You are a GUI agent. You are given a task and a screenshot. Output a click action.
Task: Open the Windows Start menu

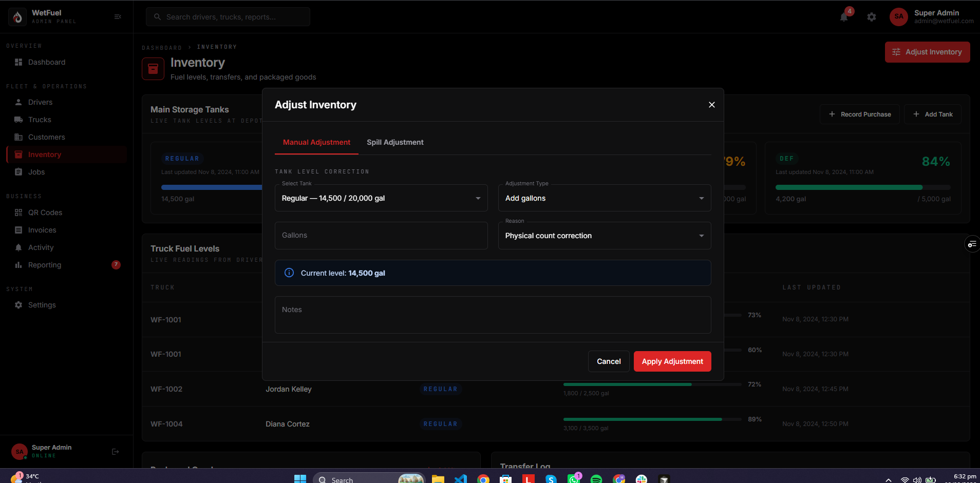[300, 479]
